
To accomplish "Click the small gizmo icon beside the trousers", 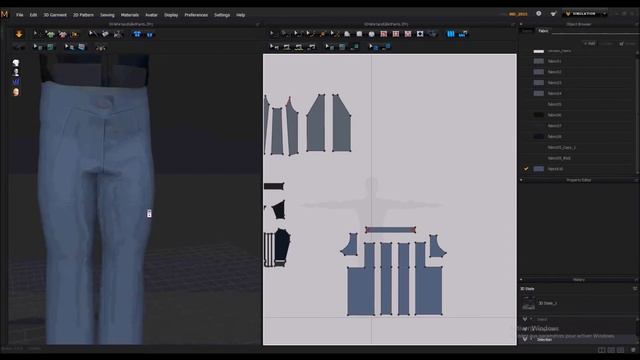I will [149, 213].
